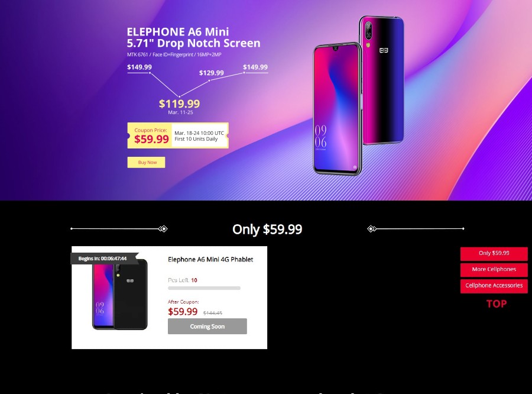The image size is (532, 394).
Task: Click the black Elephone phone product thumbnail
Action: 120,295
